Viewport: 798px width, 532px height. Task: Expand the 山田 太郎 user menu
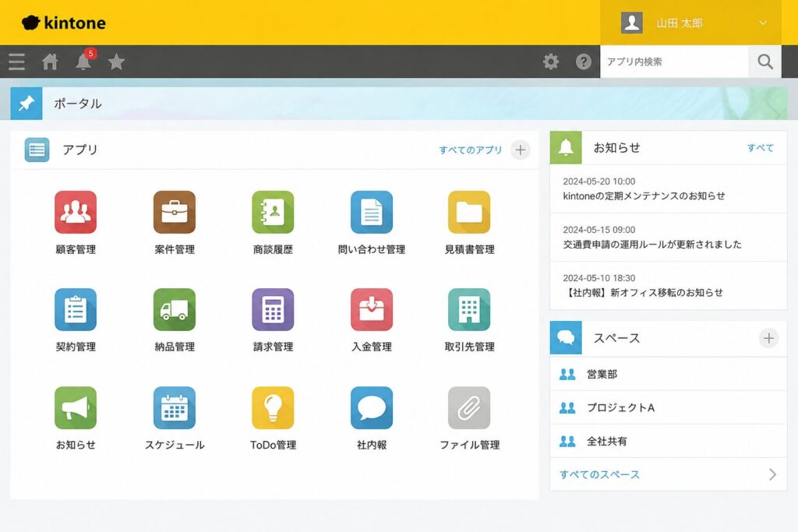[762, 23]
